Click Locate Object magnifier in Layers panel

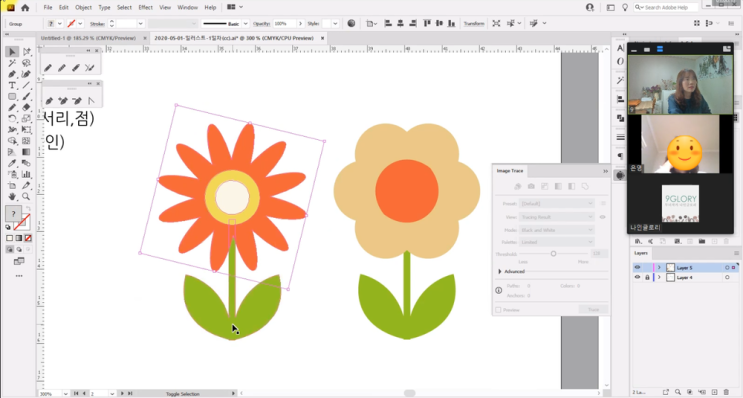coord(678,392)
